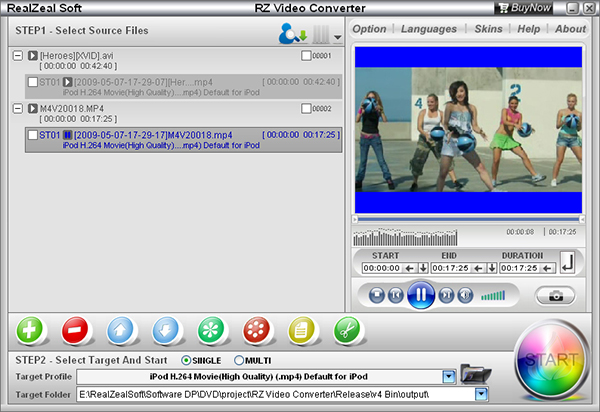The height and width of the screenshot is (412, 600).
Task: Open dropdown arrow next to columns icon
Action: coord(338,37)
